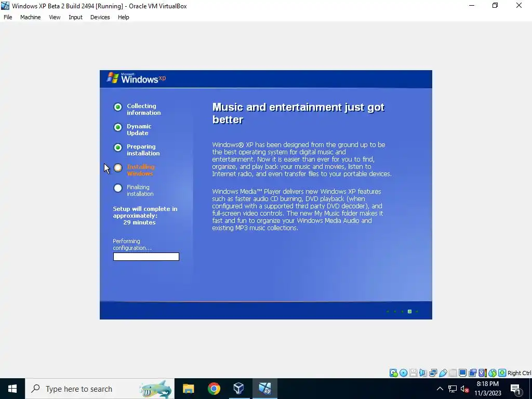Open the View menu
Viewport: 532px width, 399px height.
[55, 17]
